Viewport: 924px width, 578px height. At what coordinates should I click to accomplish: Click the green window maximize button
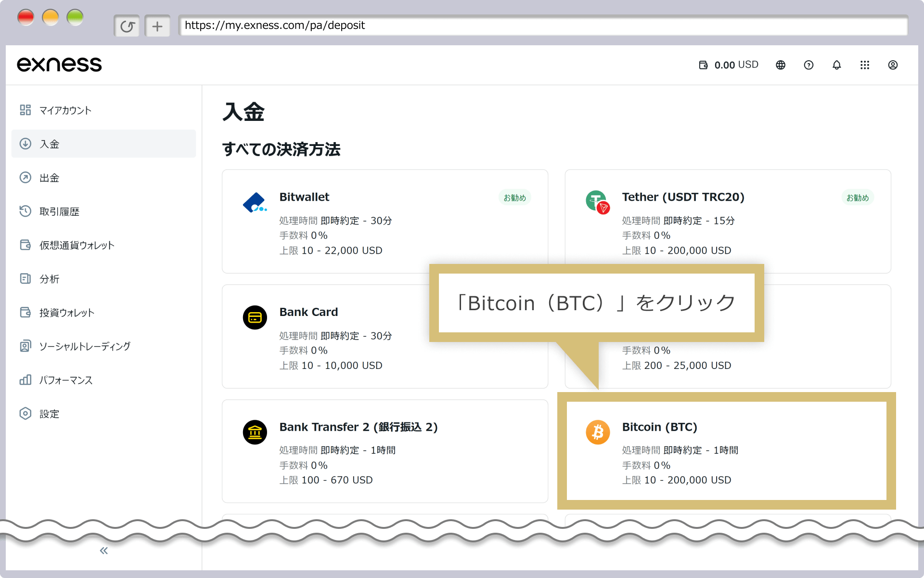coord(75,17)
